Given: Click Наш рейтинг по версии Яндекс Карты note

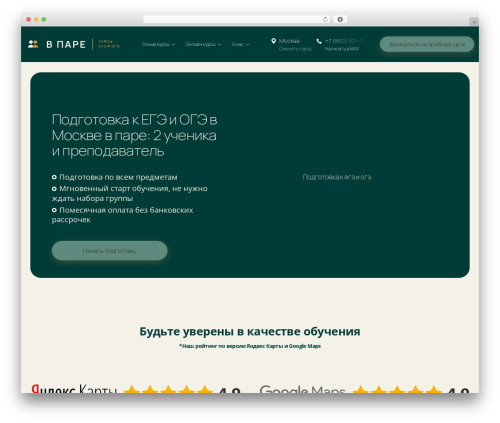Looking at the screenshot, I should pos(250,346).
